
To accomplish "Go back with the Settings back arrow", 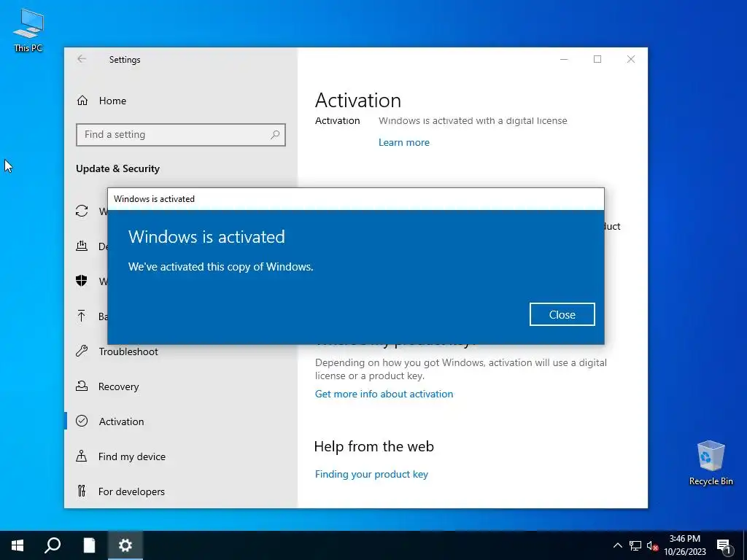I will (82, 59).
